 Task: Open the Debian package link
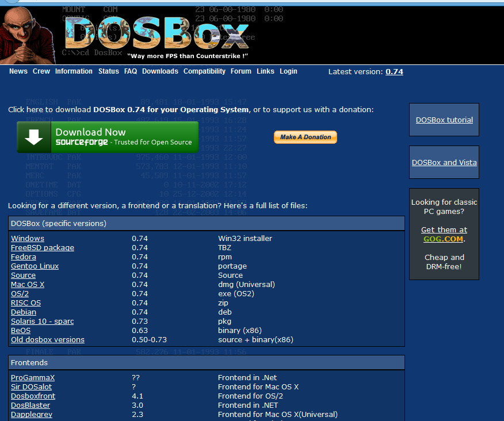[x=24, y=312]
